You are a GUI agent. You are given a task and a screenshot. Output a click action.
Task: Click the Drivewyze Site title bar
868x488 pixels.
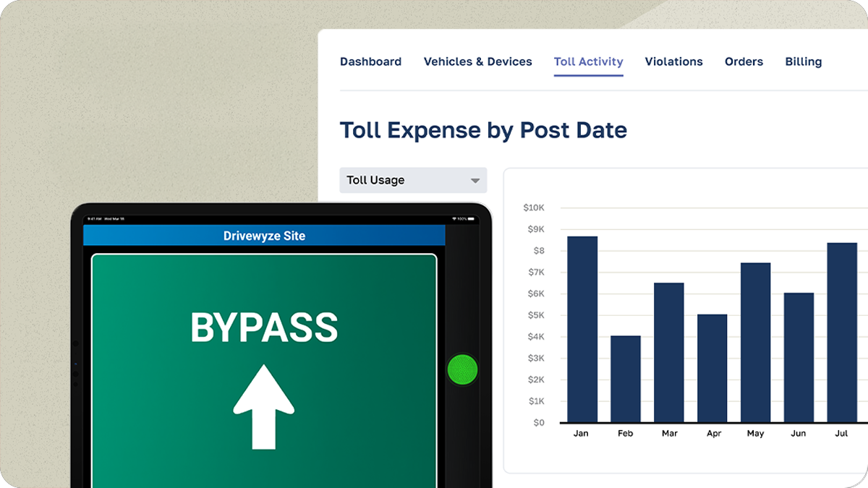(264, 236)
